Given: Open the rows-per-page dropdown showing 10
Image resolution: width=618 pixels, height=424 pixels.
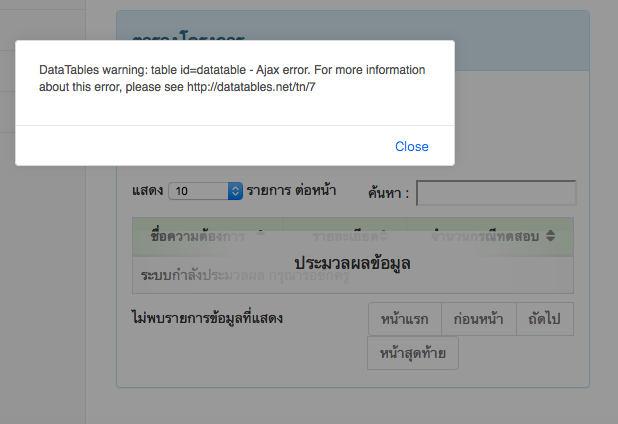Looking at the screenshot, I should [205, 191].
